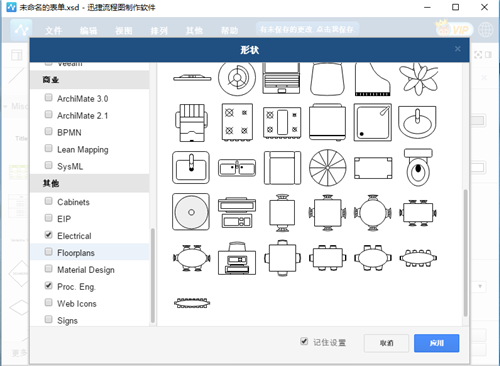
Task: Select the long conference table shape in last row
Action: (x=192, y=303)
